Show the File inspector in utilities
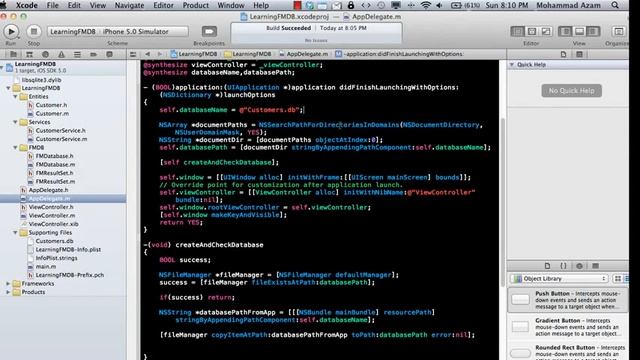The height and width of the screenshot is (360, 640). pyautogui.click(x=563, y=54)
